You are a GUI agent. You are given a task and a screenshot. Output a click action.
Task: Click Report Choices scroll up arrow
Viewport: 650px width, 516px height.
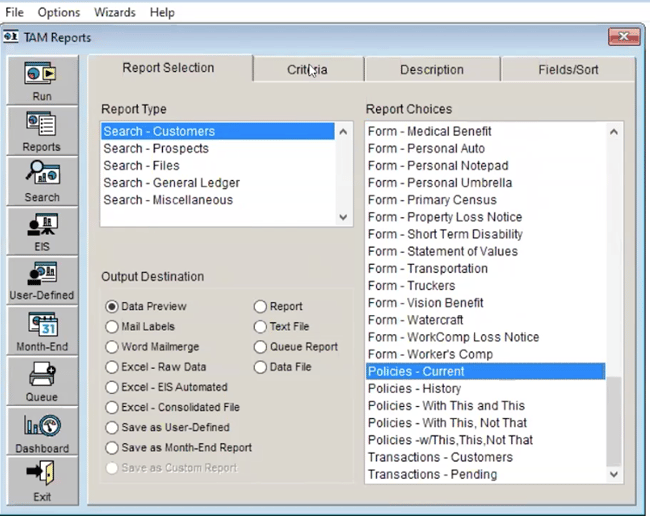pyautogui.click(x=614, y=132)
